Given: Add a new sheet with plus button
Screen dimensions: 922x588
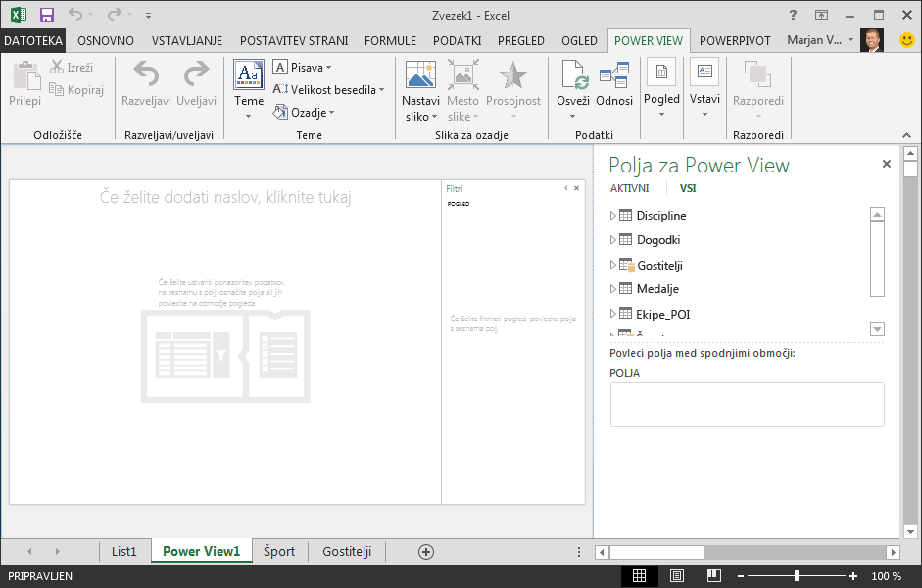Looking at the screenshot, I should [x=426, y=552].
